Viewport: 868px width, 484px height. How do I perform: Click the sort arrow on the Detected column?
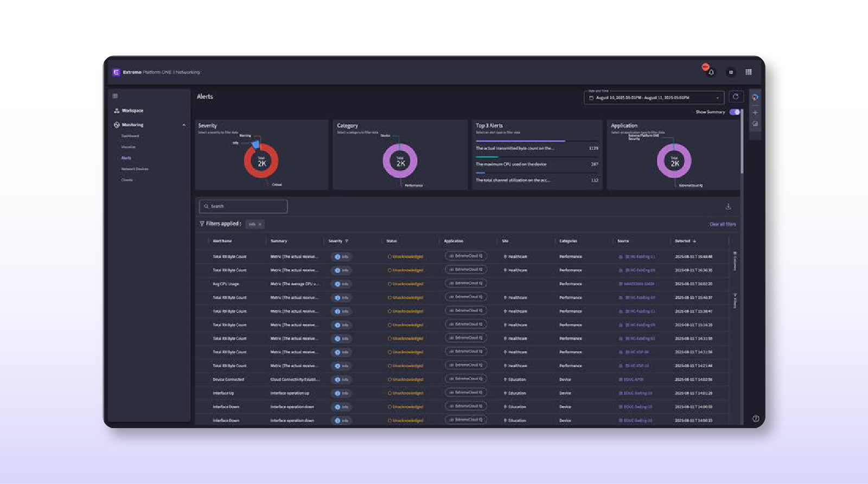pyautogui.click(x=694, y=241)
